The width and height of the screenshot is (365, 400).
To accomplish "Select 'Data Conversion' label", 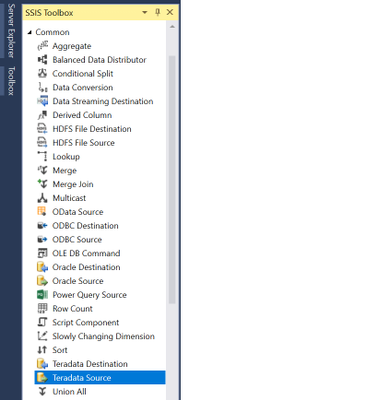I will pyautogui.click(x=83, y=87).
